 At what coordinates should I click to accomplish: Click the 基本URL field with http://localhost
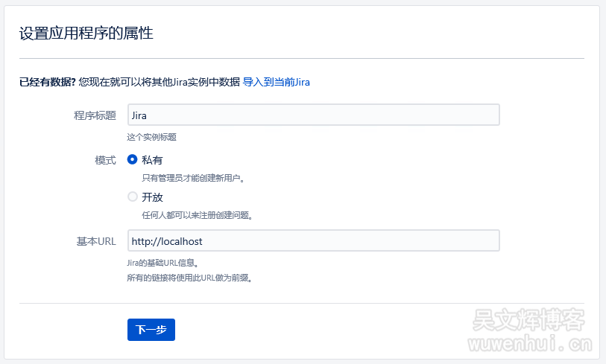313,241
